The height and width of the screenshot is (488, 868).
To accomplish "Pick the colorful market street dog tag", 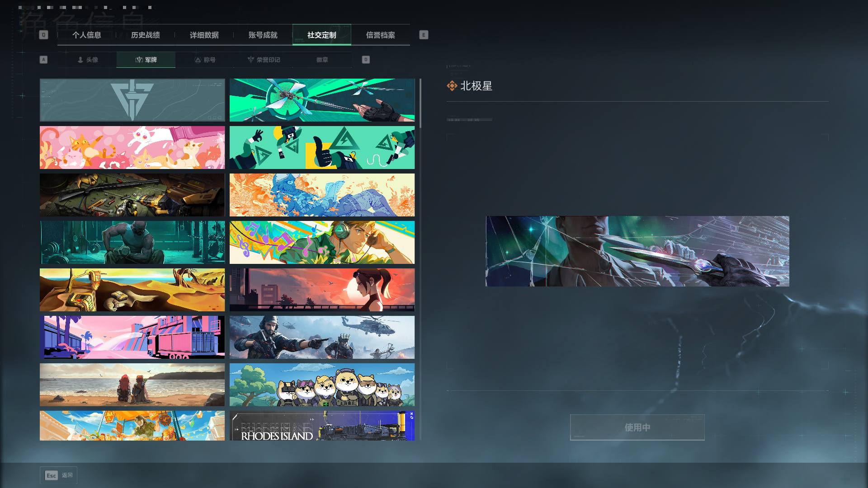I will 132,426.
